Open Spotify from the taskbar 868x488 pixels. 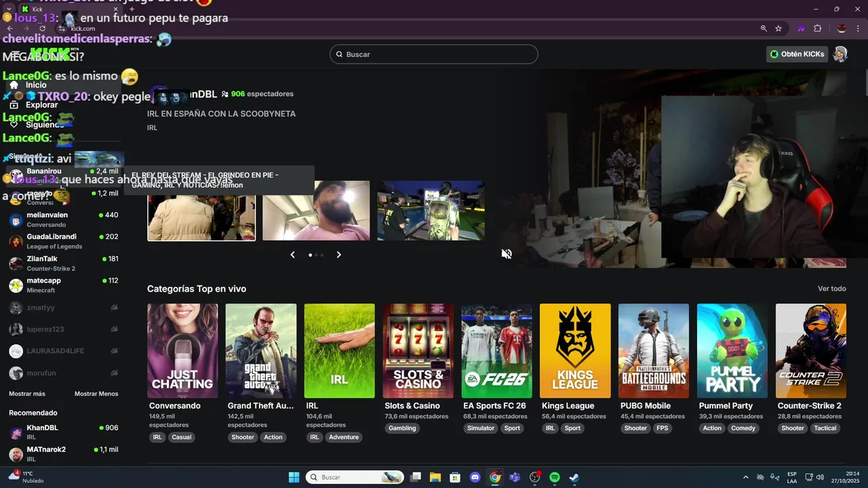(x=554, y=477)
